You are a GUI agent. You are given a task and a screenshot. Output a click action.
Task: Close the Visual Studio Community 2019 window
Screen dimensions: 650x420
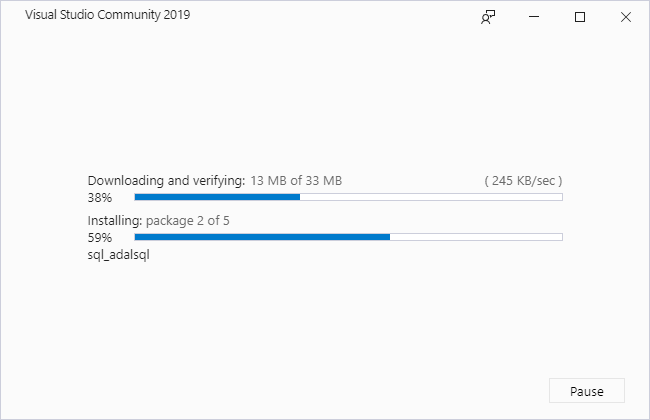626,17
